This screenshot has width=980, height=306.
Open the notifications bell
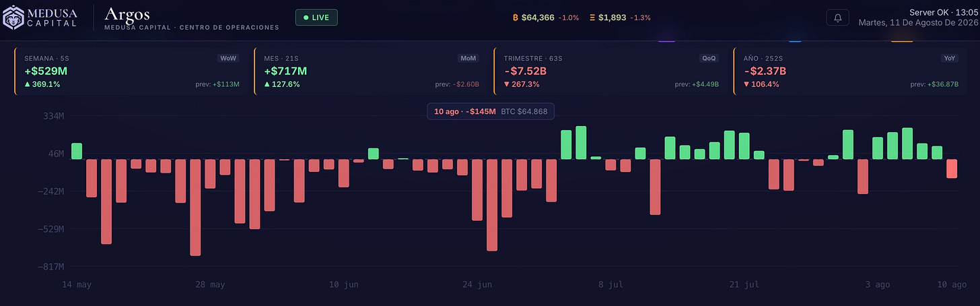click(x=838, y=18)
